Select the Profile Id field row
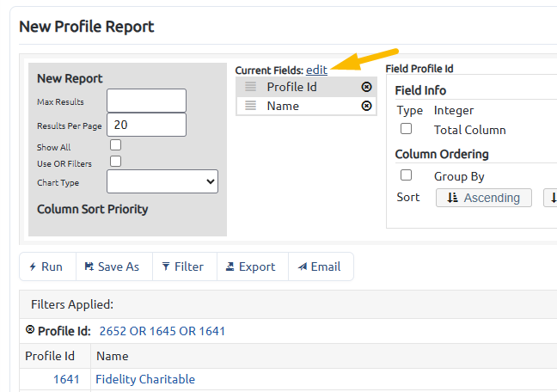The width and height of the screenshot is (557, 392). click(306, 87)
